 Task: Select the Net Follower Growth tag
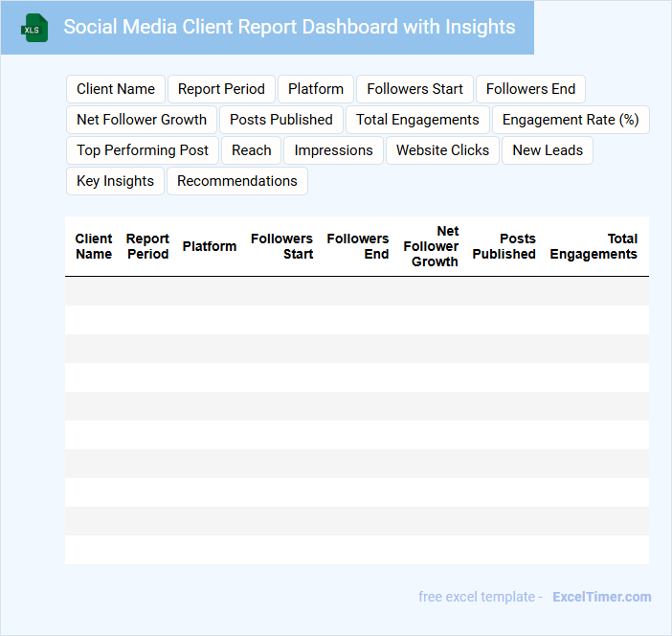point(142,120)
